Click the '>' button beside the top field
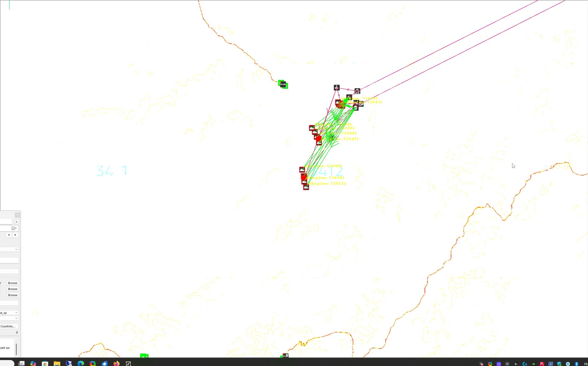Viewport: 588px width, 366px height. click(x=17, y=222)
